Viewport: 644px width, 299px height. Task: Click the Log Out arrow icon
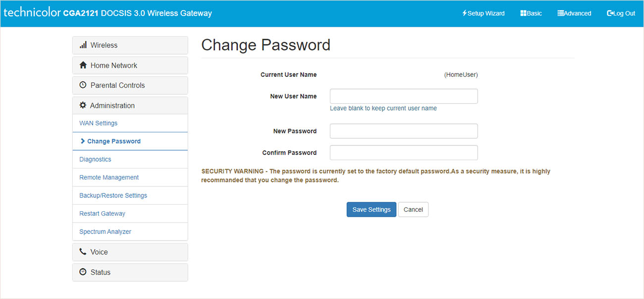(x=610, y=13)
